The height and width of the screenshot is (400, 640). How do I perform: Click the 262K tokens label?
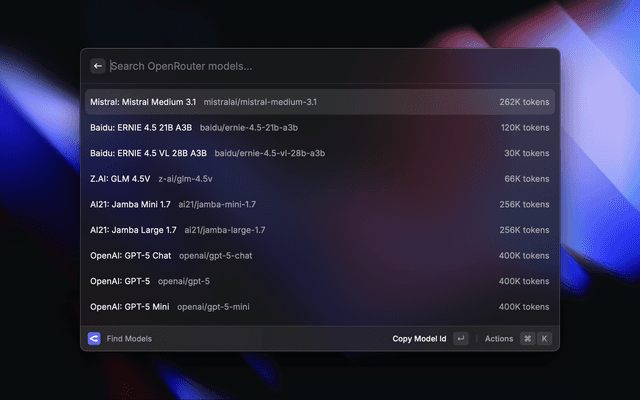coord(524,102)
